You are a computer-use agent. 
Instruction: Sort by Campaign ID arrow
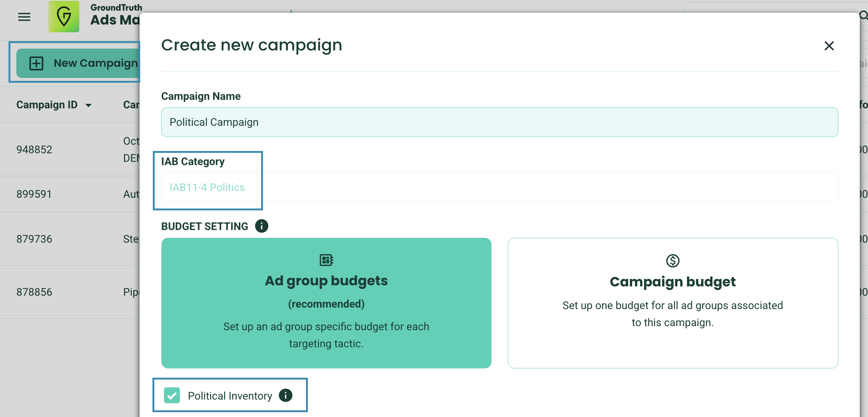click(x=89, y=105)
